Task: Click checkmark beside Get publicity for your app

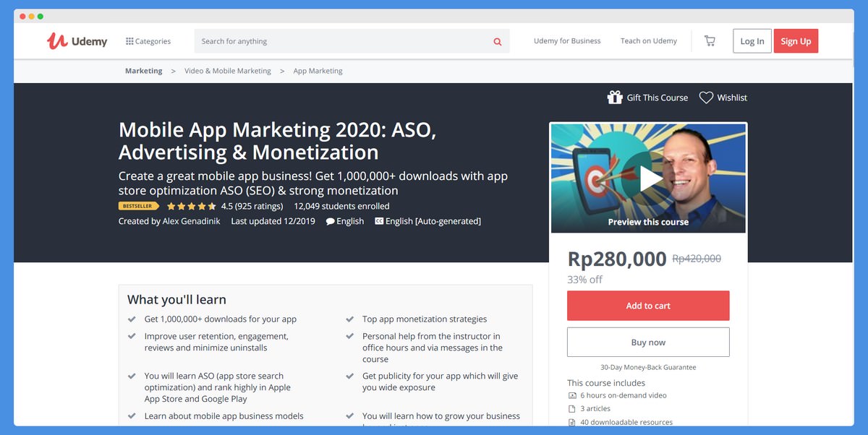Action: [350, 376]
